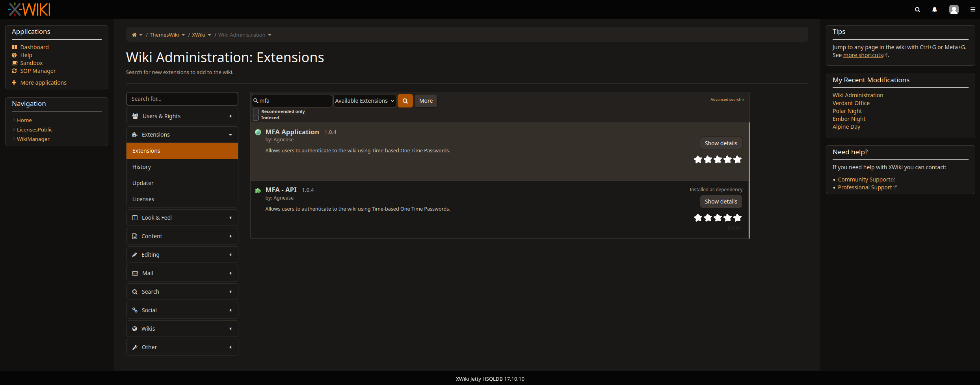980x385 pixels.
Task: Open the hamburger drawer menu
Action: [x=973, y=10]
